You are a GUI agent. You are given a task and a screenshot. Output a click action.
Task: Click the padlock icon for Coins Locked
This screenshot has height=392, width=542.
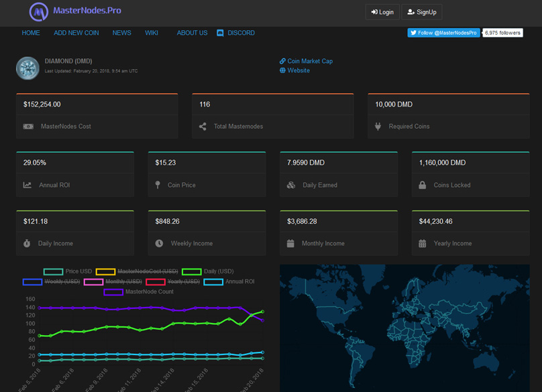pyautogui.click(x=423, y=185)
